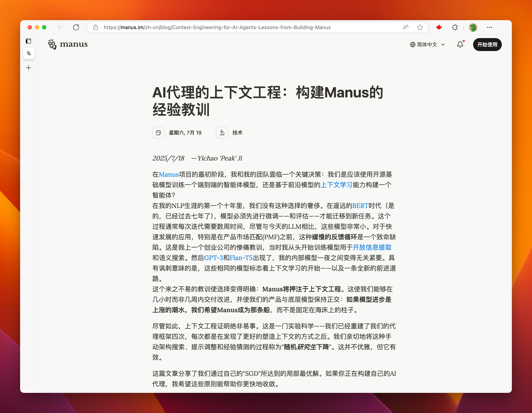Screen dimensions: 532x413
Task: Click the browser profile avatar
Action: coord(473,27)
